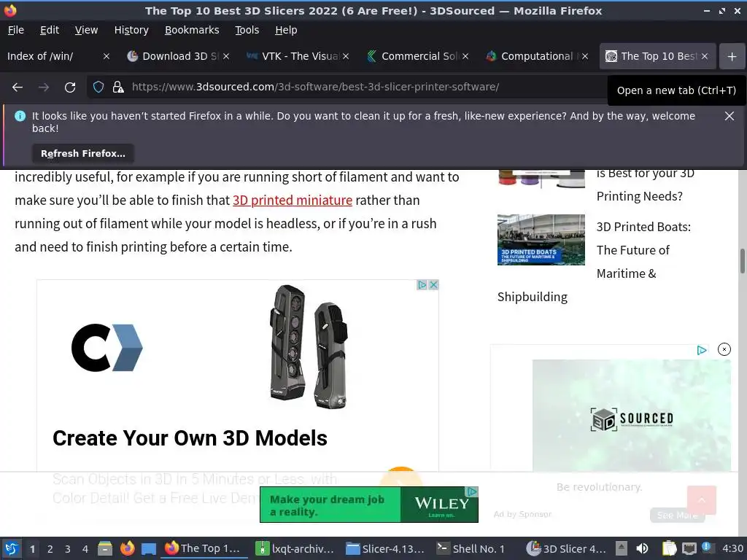The height and width of the screenshot is (560, 747).
Task: Switch to virtual desktop 4
Action: (85, 549)
